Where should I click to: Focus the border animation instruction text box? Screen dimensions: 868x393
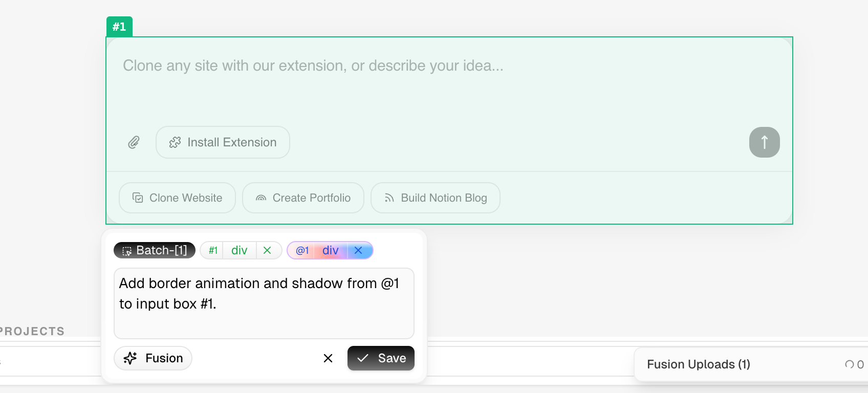click(264, 303)
